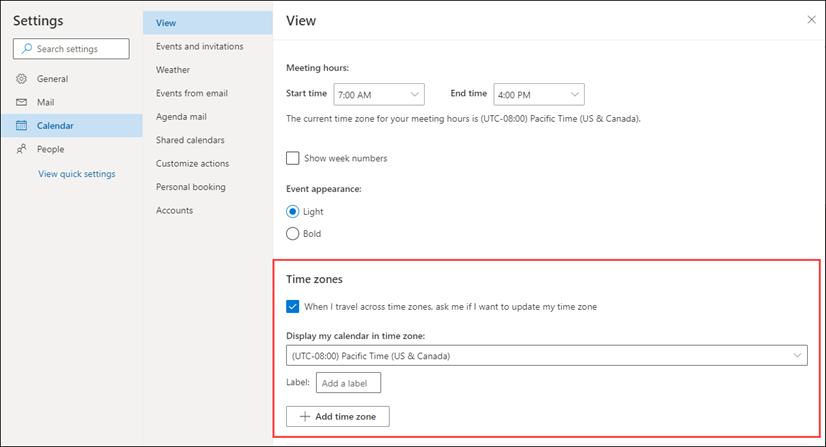The height and width of the screenshot is (447, 826).
Task: Toggle travel time zone update checkbox
Action: click(292, 306)
